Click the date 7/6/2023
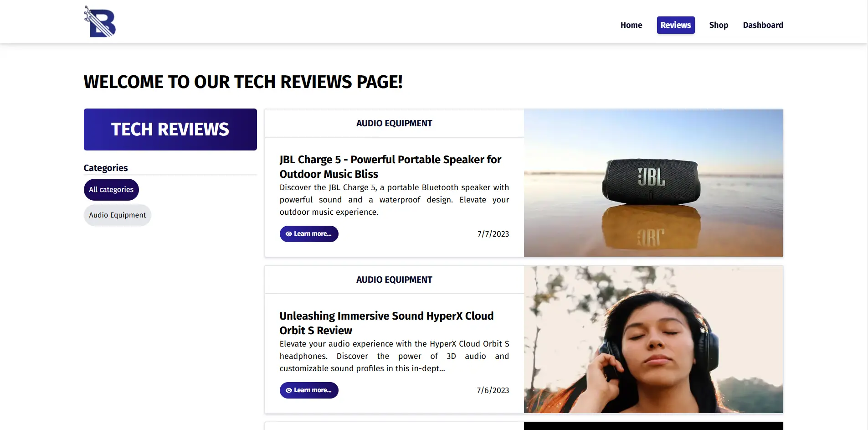Image resolution: width=868 pixels, height=430 pixels. click(493, 390)
